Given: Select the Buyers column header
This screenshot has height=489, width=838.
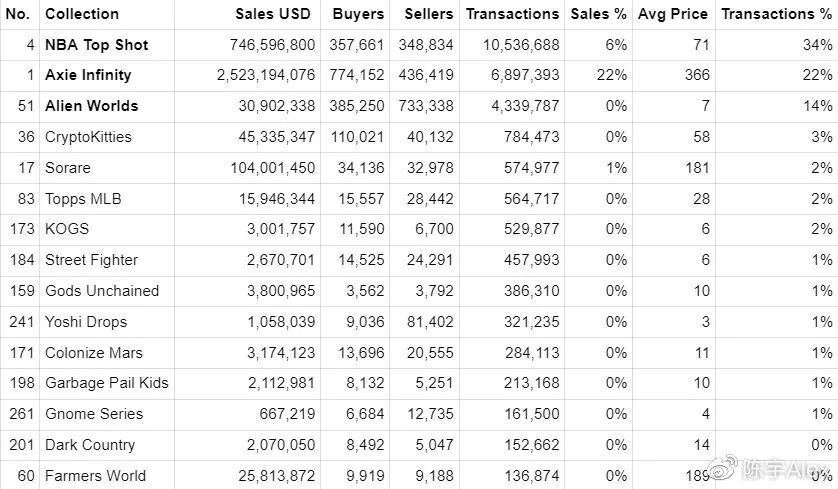Looking at the screenshot, I should pyautogui.click(x=357, y=14).
